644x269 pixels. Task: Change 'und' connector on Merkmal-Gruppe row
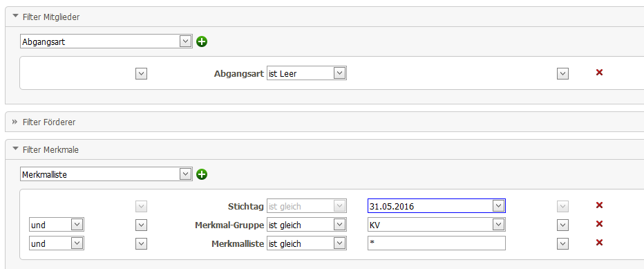point(56,225)
